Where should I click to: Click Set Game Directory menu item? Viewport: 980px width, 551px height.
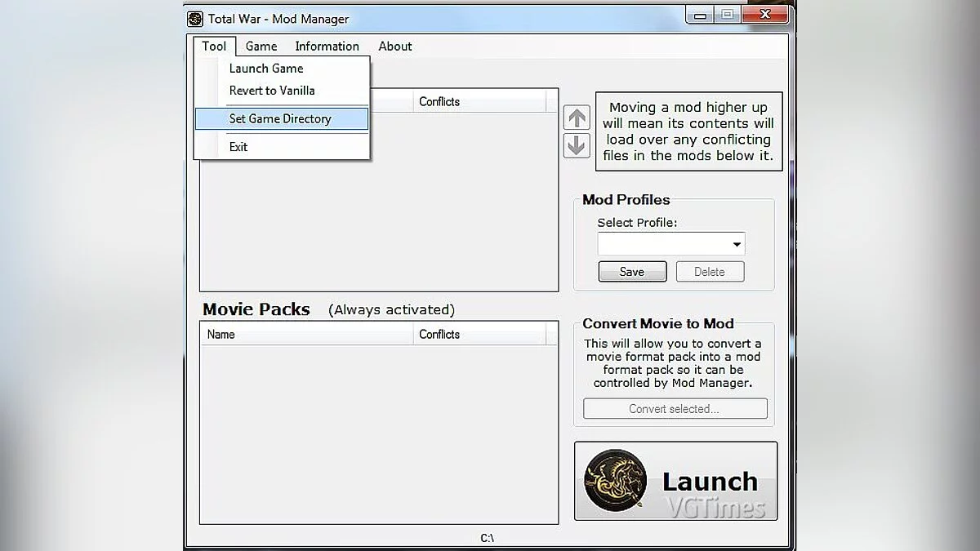coord(280,119)
